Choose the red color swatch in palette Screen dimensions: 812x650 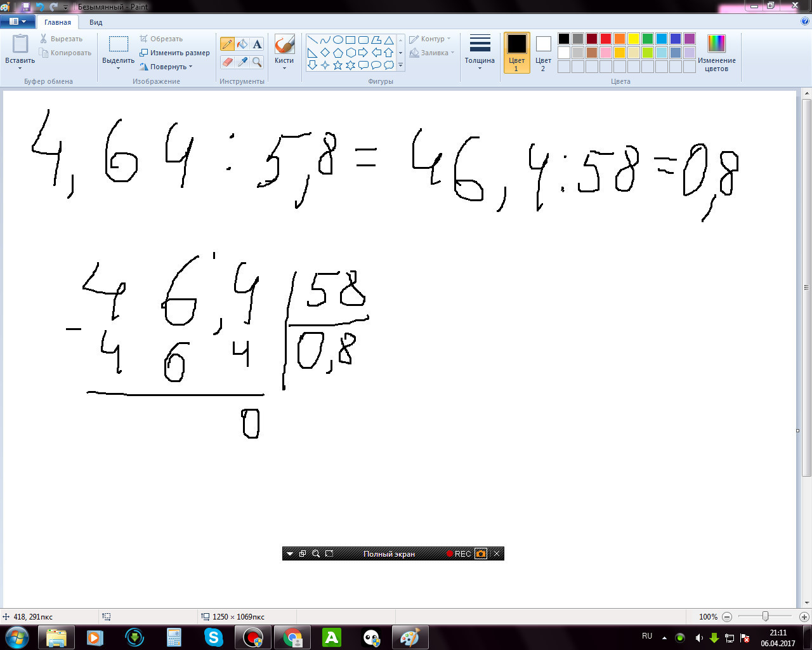tap(606, 39)
